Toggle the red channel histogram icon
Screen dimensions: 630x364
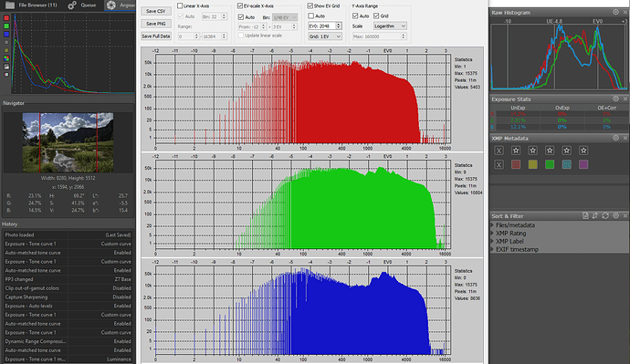[x=6, y=18]
